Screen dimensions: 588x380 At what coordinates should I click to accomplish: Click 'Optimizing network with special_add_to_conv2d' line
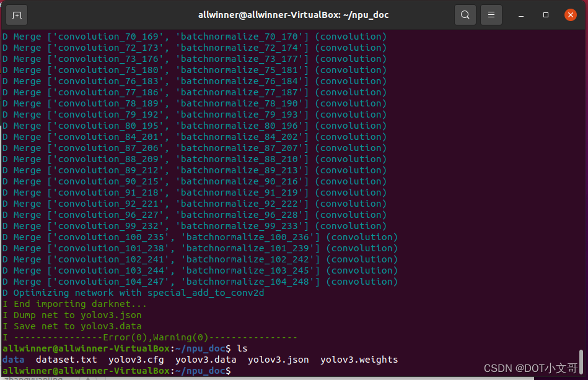coord(133,293)
